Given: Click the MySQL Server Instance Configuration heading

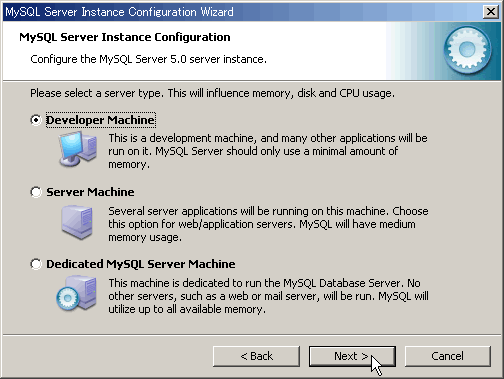Looking at the screenshot, I should 125,37.
